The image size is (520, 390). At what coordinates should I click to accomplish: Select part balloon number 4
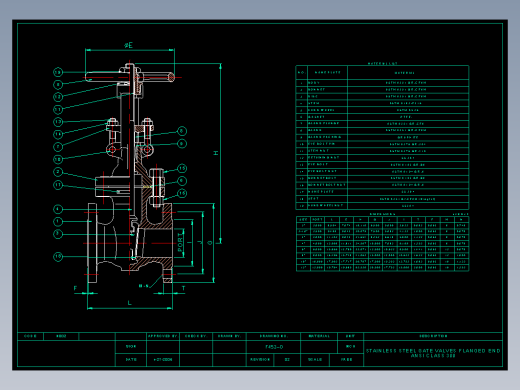click(58, 209)
